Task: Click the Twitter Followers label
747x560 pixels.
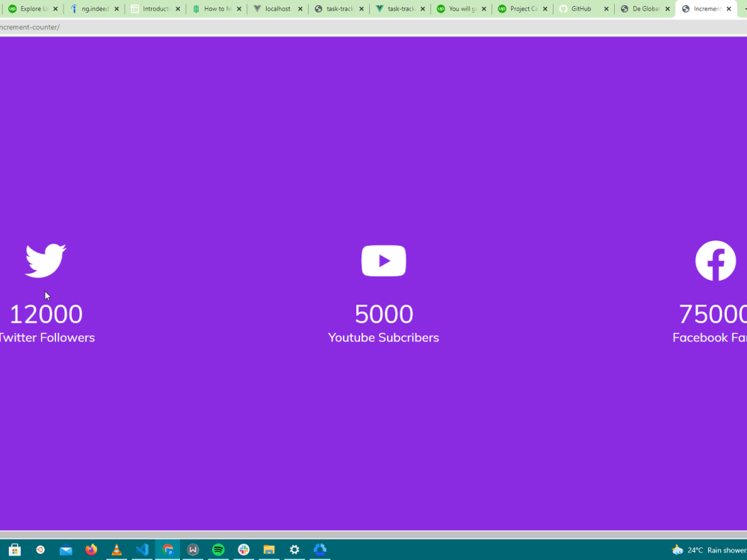Action: pos(46,337)
